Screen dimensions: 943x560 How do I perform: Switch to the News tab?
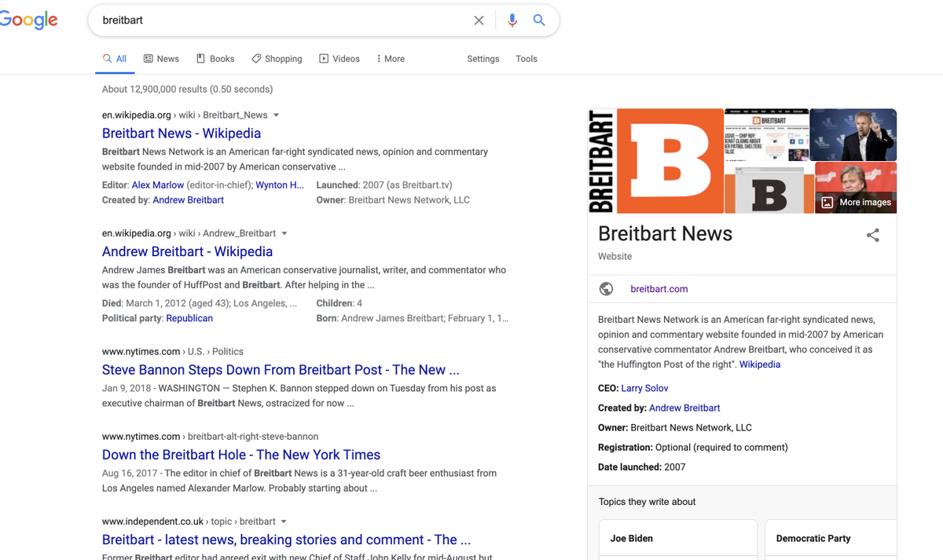[x=161, y=59]
